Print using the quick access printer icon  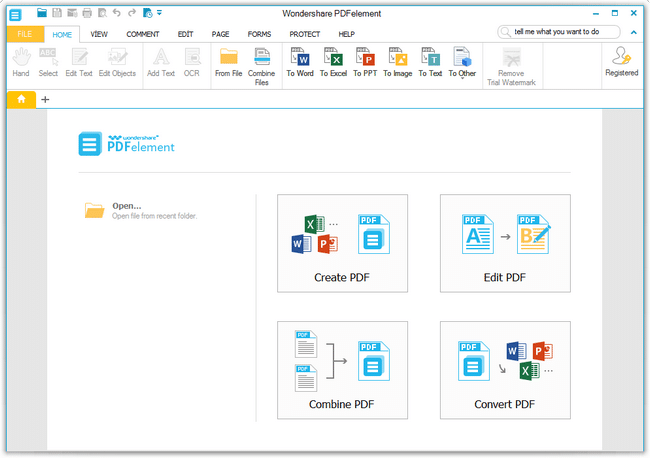(x=87, y=13)
